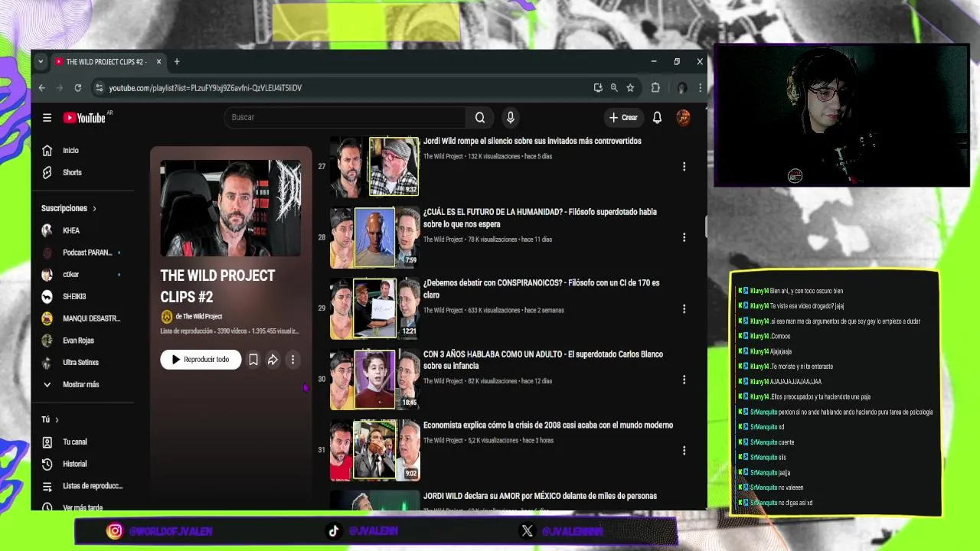This screenshot has height=551, width=980.
Task: Save the playlist with the bookmark icon
Action: (253, 360)
